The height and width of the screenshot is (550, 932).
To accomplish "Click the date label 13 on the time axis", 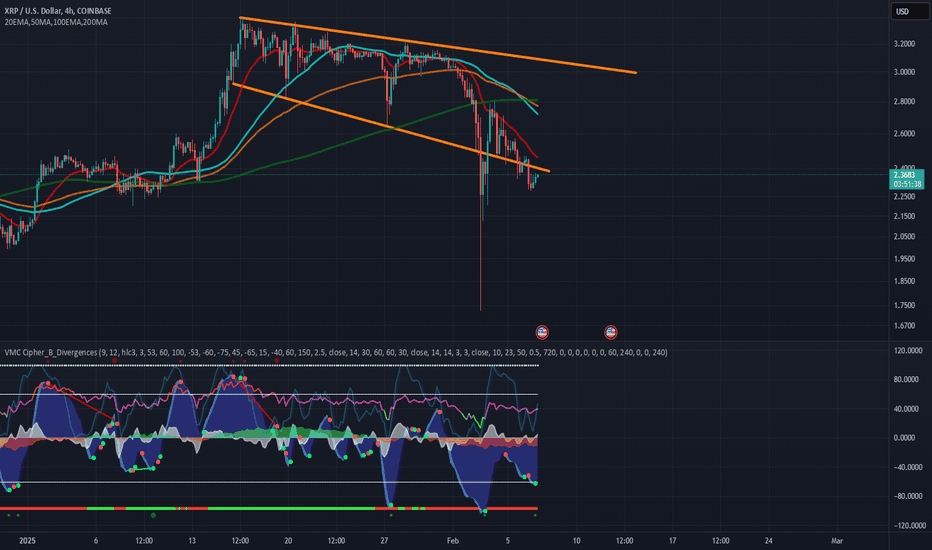I will click(x=192, y=541).
